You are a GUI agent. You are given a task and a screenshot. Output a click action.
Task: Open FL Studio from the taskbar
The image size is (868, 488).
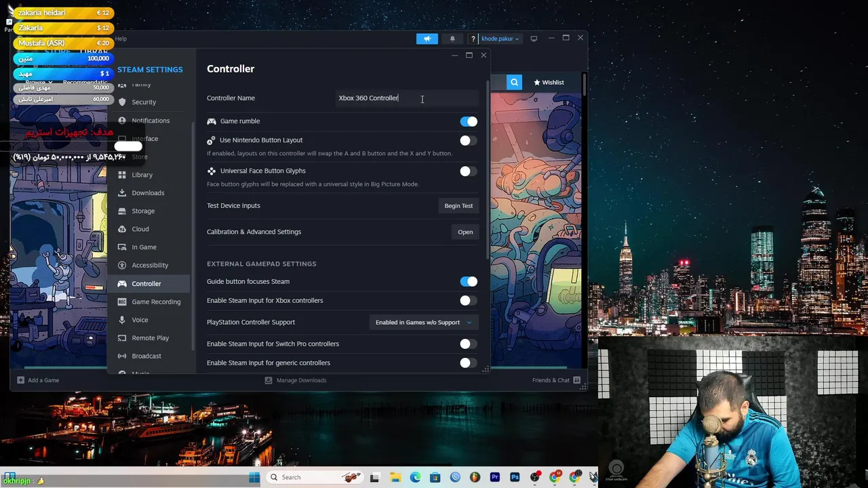coord(475,477)
